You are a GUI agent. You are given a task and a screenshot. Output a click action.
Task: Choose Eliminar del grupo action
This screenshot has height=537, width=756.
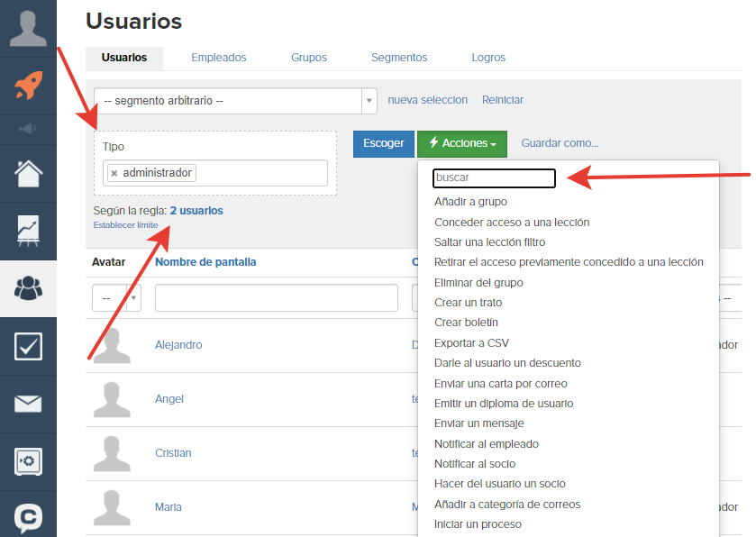[x=478, y=283]
